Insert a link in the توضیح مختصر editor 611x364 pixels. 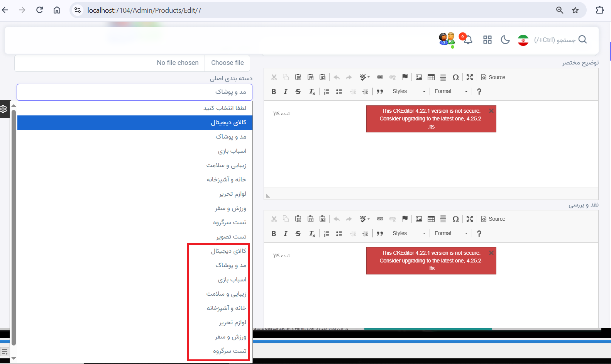380,77
